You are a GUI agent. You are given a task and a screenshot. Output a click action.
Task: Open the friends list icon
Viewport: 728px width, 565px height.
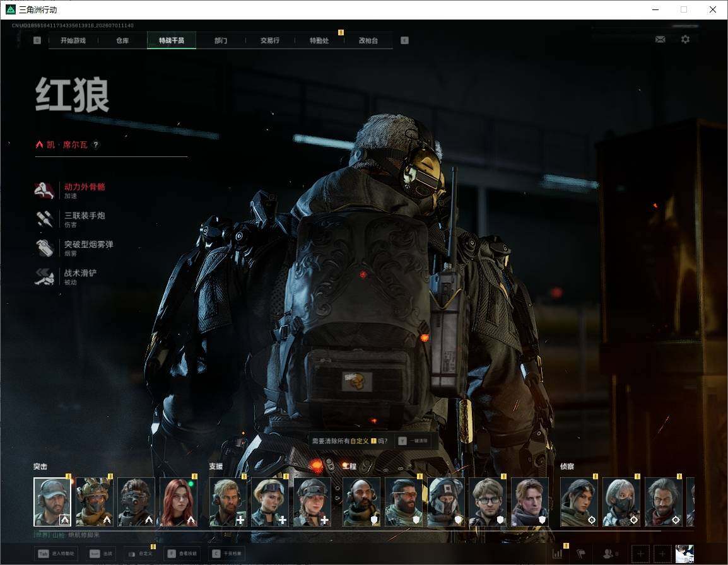click(610, 554)
